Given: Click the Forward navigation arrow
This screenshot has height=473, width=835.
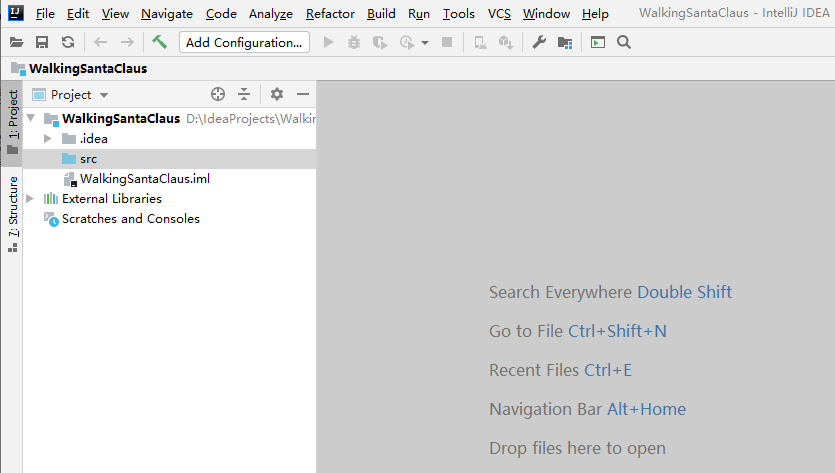Looking at the screenshot, I should click(127, 42).
